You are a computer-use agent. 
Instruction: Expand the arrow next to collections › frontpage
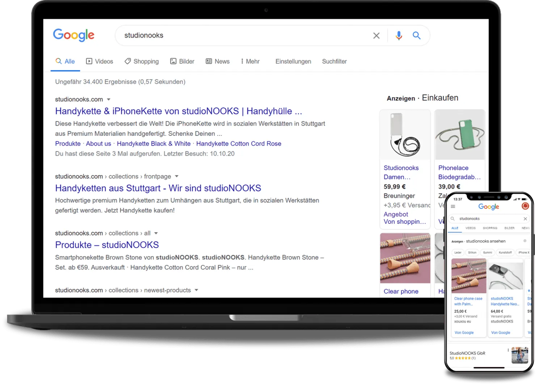[x=177, y=176]
